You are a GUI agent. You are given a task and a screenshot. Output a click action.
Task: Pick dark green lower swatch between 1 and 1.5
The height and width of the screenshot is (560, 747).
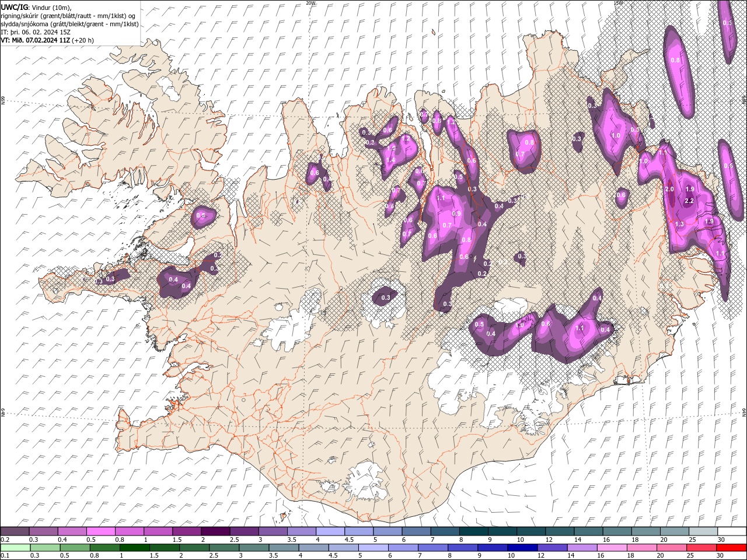click(135, 548)
